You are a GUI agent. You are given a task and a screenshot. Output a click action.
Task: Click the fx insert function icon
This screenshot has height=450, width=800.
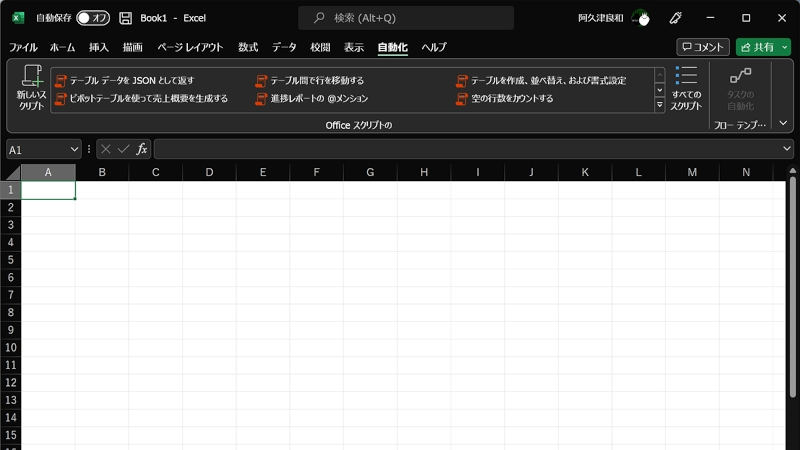click(141, 149)
